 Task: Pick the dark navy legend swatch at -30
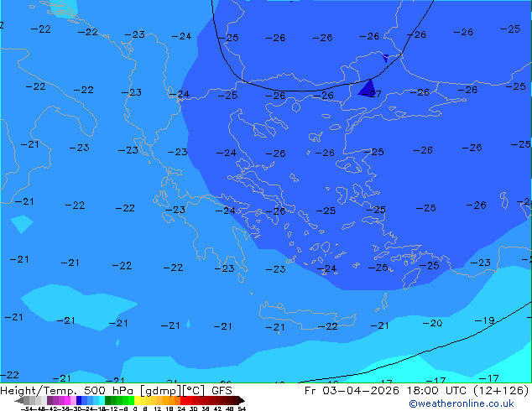(79, 401)
